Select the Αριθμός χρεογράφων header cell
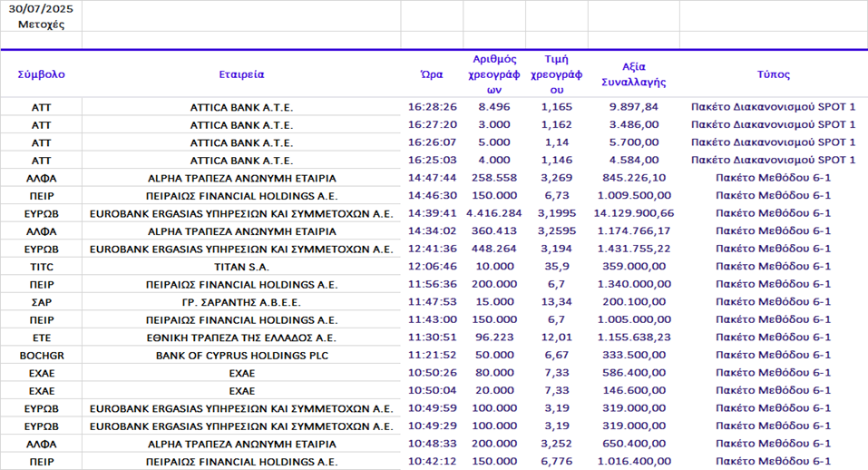 (494, 74)
